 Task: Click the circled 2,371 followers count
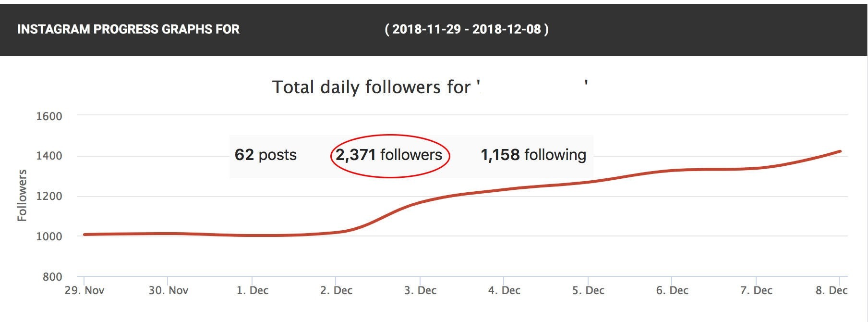click(389, 155)
